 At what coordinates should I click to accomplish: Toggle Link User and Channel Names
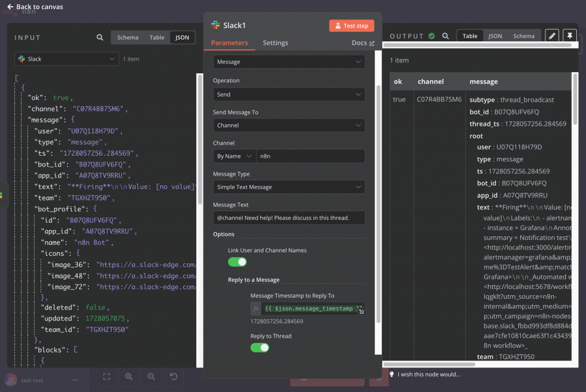237,262
